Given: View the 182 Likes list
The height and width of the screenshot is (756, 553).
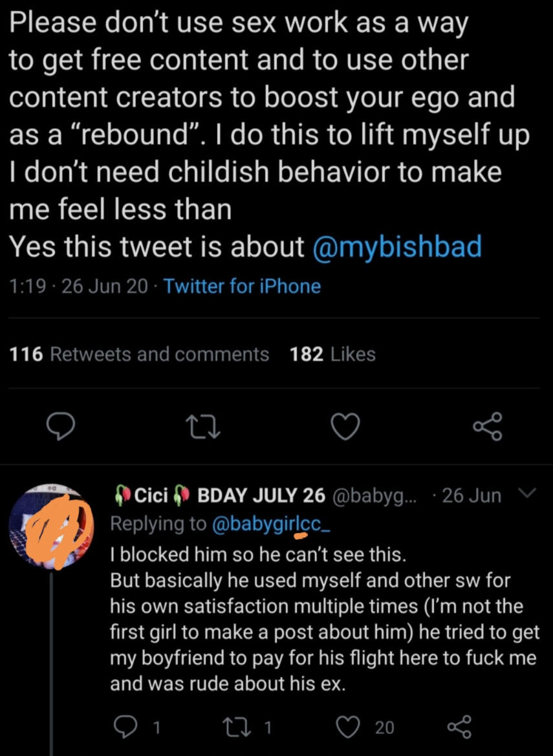Looking at the screenshot, I should pos(333,354).
